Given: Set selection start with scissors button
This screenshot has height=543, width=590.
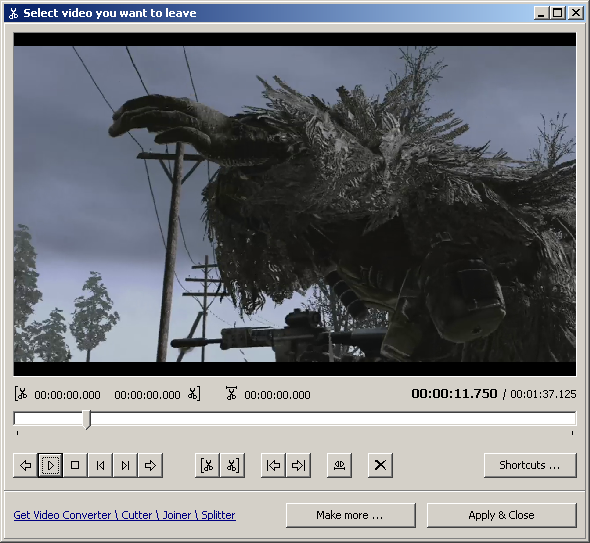Looking at the screenshot, I should point(207,465).
